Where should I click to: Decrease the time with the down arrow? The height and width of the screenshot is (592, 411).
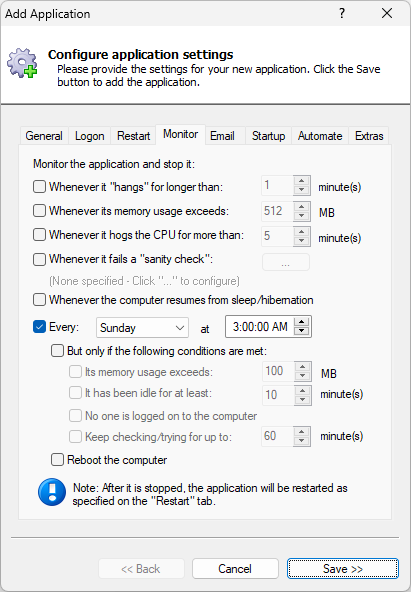(x=302, y=331)
